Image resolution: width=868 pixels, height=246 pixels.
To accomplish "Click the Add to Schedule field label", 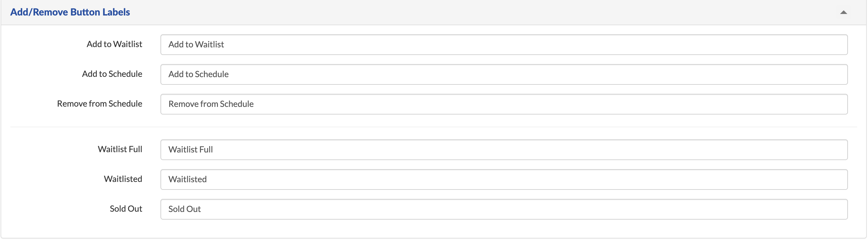I will tap(112, 74).
